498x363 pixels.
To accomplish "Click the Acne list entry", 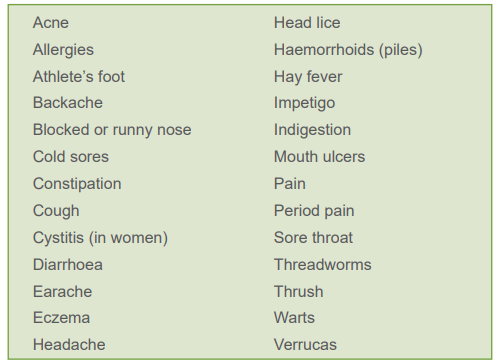I will coord(51,23).
